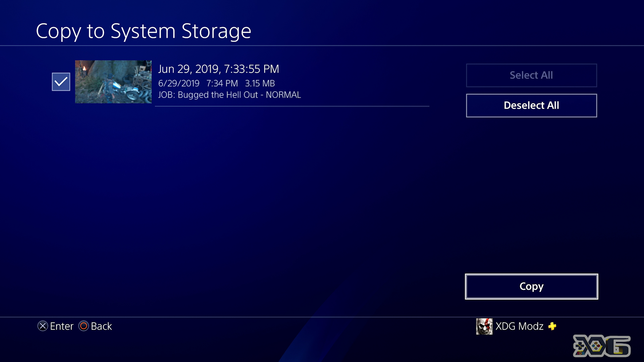Click the XDG Modz username label
This screenshot has width=644, height=362.
(520, 325)
